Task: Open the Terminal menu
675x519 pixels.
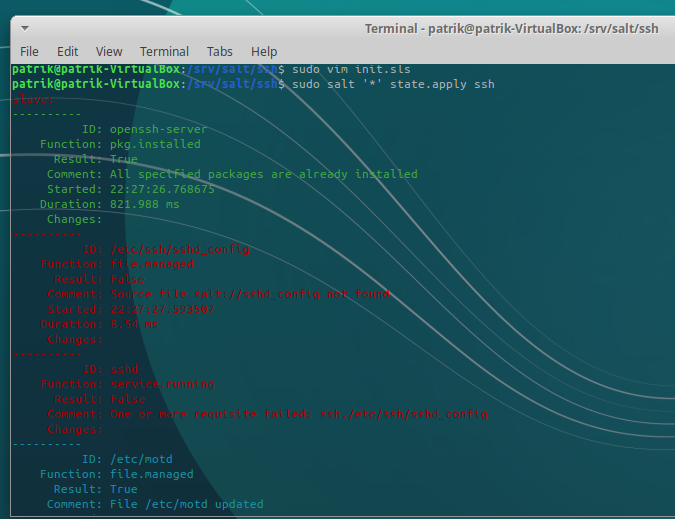Action: [164, 51]
